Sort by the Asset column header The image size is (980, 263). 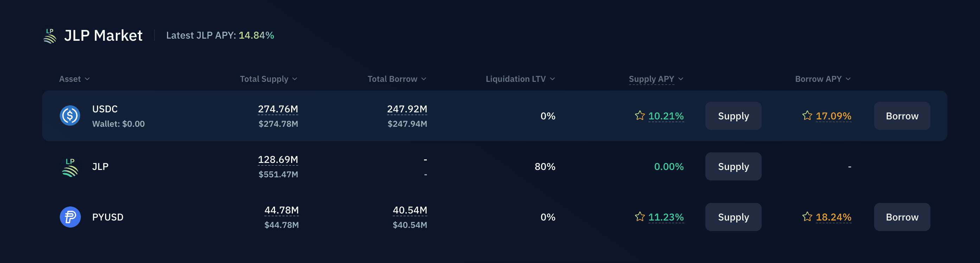pos(74,79)
